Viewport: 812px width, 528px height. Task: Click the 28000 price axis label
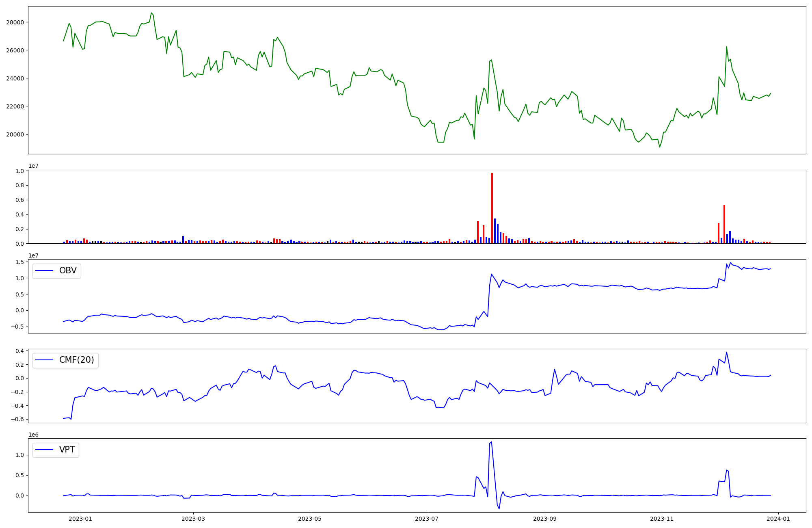[15, 22]
